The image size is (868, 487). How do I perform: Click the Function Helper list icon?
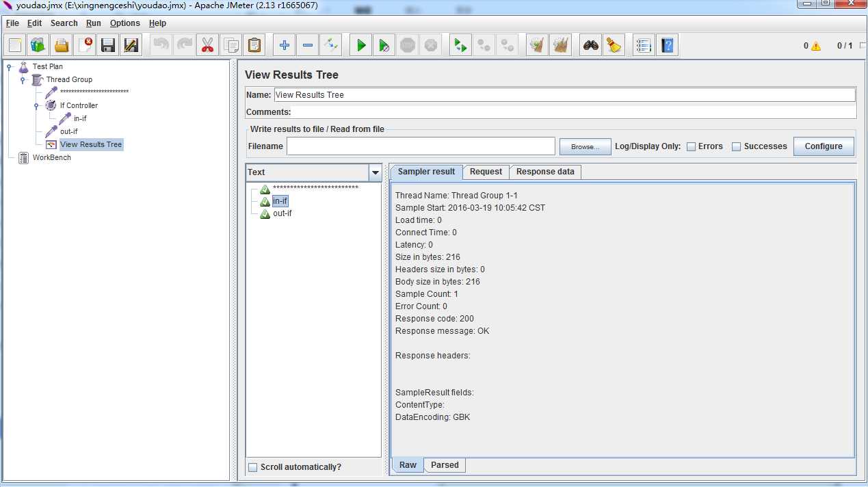point(643,46)
